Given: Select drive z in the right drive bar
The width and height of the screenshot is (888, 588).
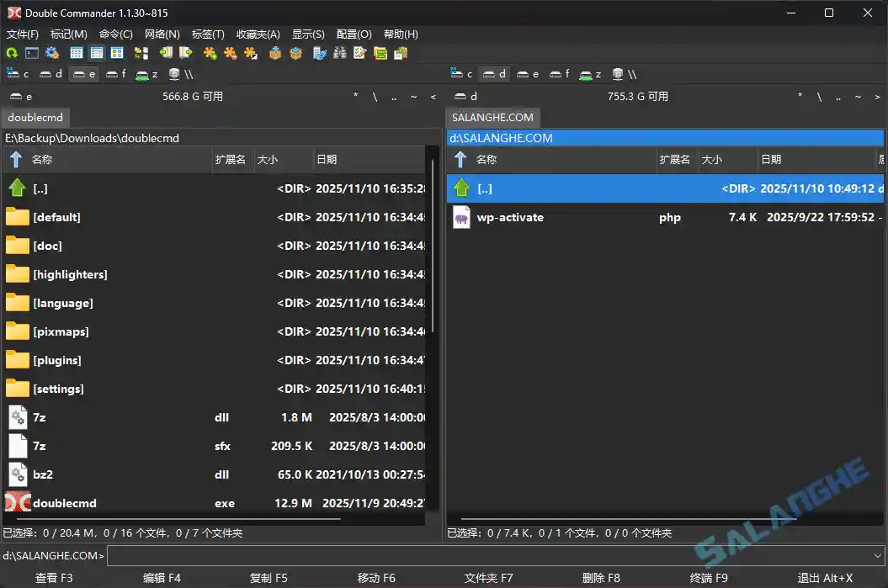Looking at the screenshot, I should coord(591,74).
